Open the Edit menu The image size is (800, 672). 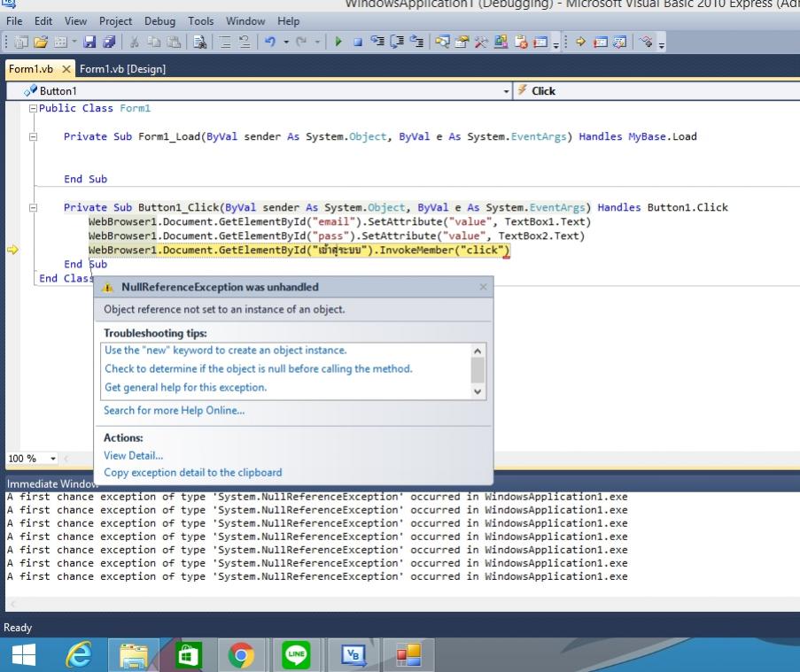tap(43, 21)
